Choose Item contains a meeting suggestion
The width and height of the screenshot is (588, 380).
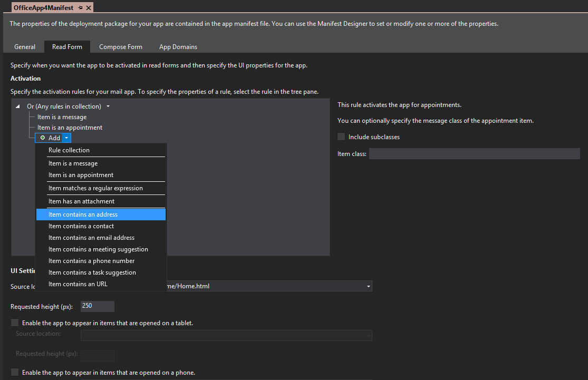tap(99, 249)
